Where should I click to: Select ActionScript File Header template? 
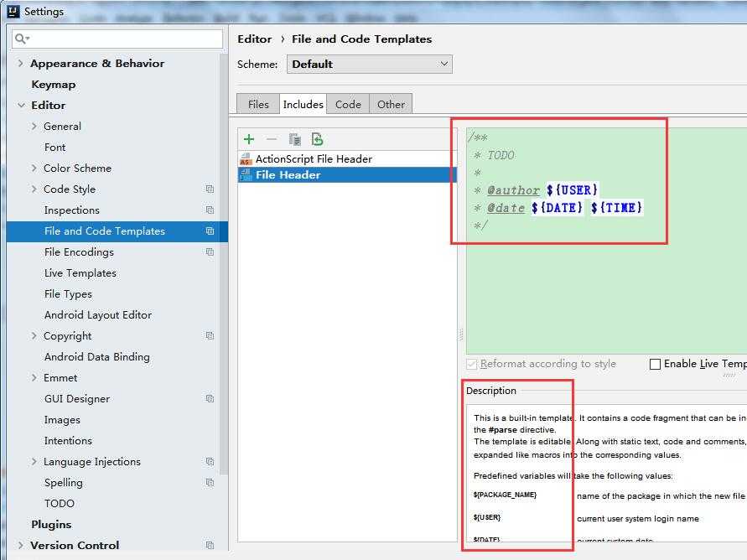click(347, 159)
